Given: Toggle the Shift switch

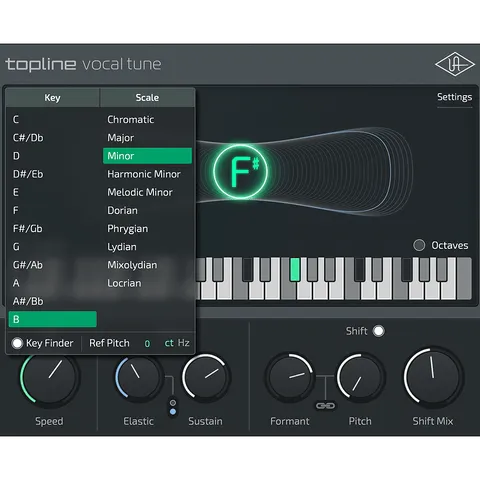Looking at the screenshot, I should [379, 331].
